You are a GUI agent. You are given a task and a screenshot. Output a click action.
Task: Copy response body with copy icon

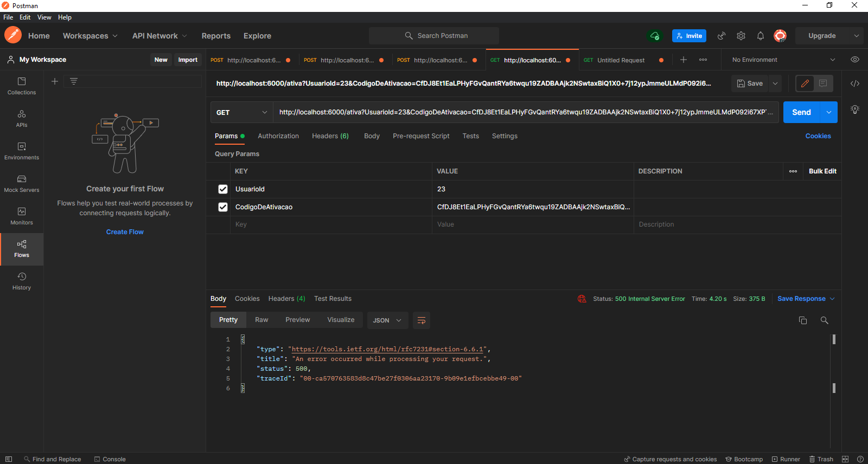pyautogui.click(x=803, y=320)
